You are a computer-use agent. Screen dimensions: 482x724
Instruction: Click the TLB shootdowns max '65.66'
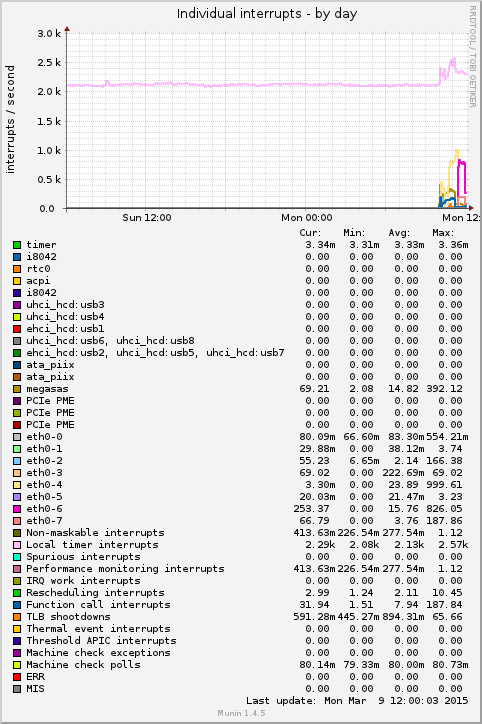[447, 617]
